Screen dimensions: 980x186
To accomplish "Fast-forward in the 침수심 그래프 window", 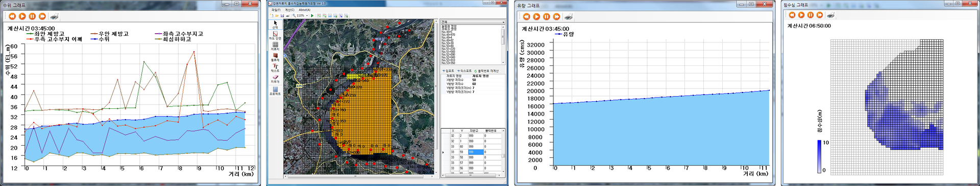I will coord(820,15).
